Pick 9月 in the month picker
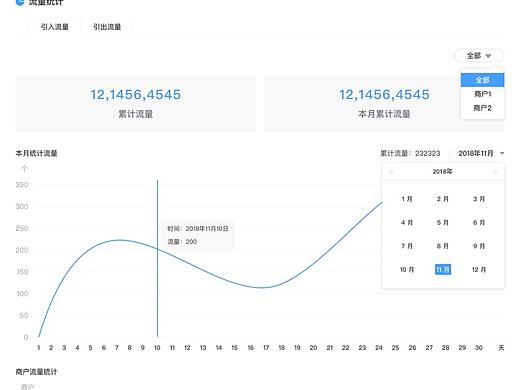 [x=479, y=246]
